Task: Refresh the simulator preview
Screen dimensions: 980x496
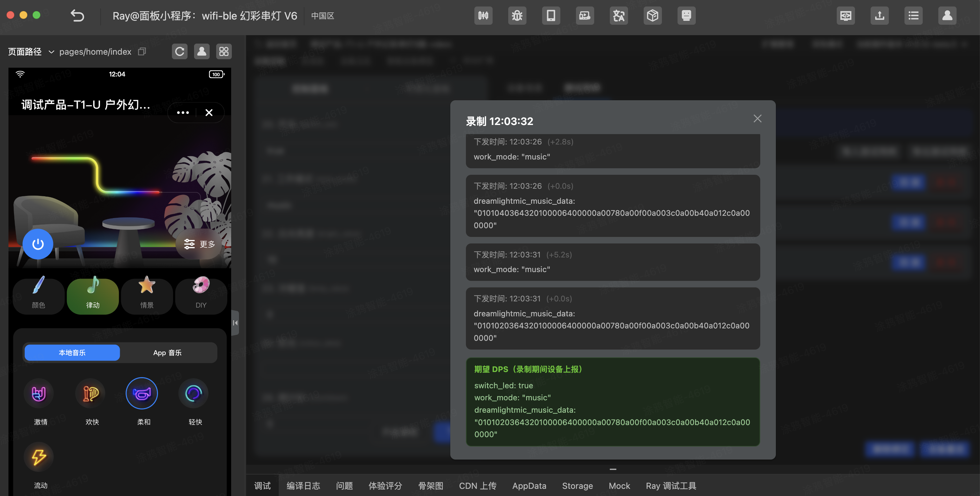Action: [180, 51]
